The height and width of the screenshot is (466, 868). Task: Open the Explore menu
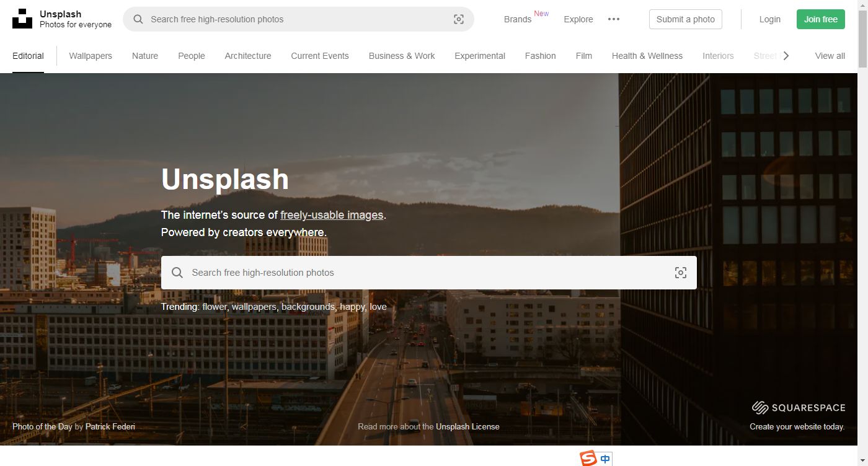pos(578,19)
